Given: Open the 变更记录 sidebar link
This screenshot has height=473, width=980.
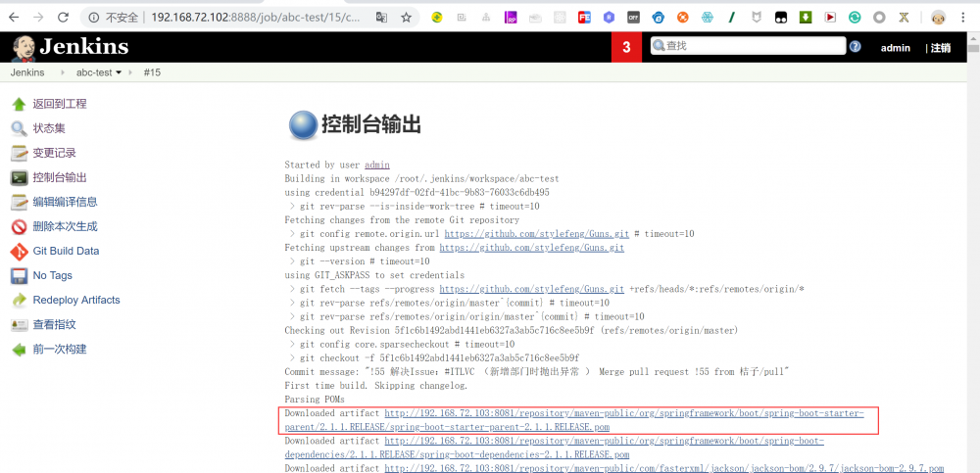Looking at the screenshot, I should tap(54, 153).
